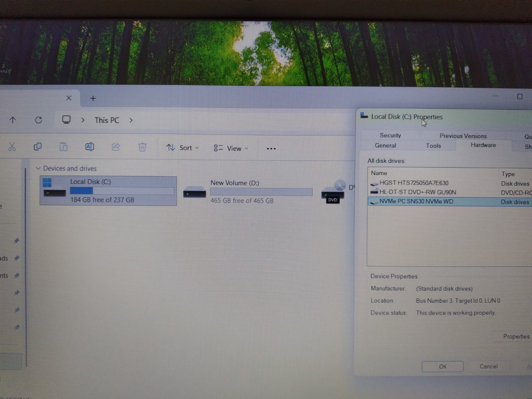Select HGST HTS725050A7E630 row
Viewport: 532px width, 399px height.
(x=450, y=183)
